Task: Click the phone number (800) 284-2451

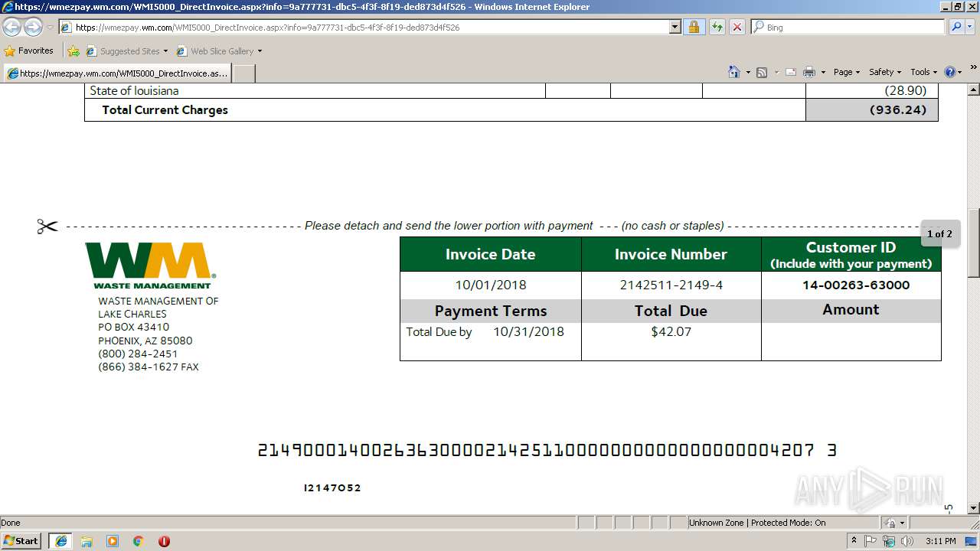Action: [x=138, y=354]
